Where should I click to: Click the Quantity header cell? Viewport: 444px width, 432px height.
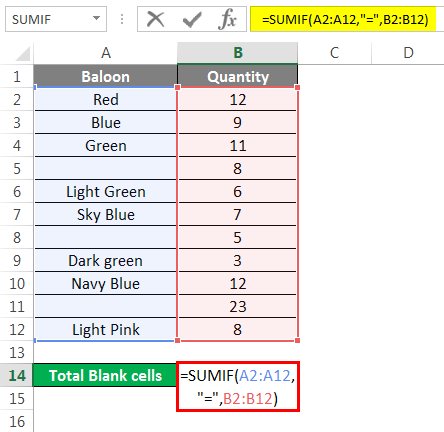click(237, 76)
